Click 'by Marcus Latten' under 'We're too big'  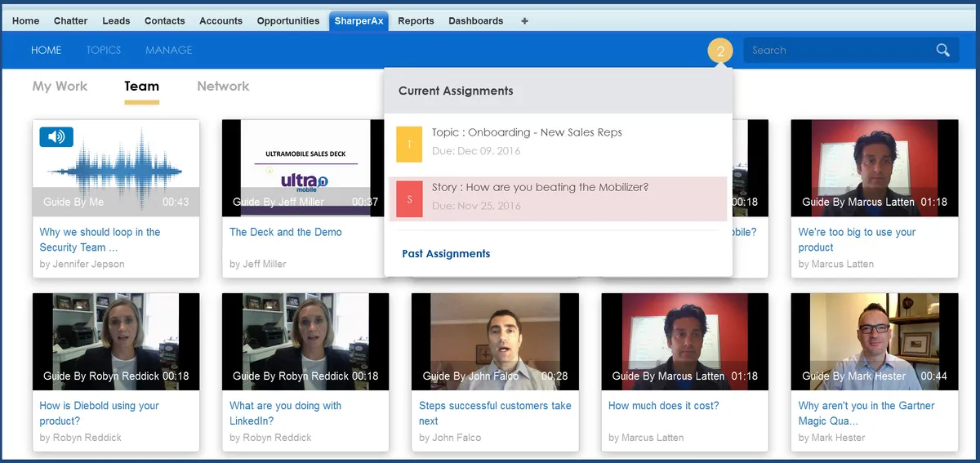click(x=836, y=264)
